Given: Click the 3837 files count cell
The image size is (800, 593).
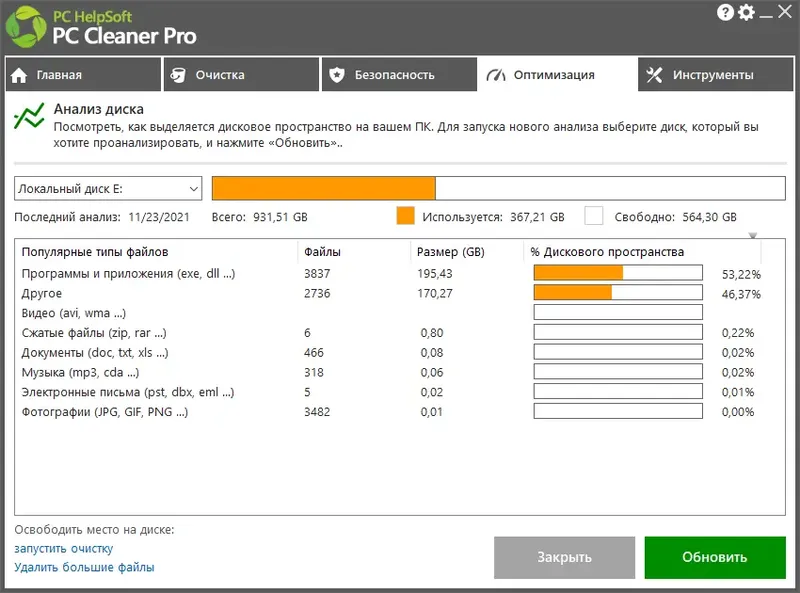Looking at the screenshot, I should [x=317, y=274].
